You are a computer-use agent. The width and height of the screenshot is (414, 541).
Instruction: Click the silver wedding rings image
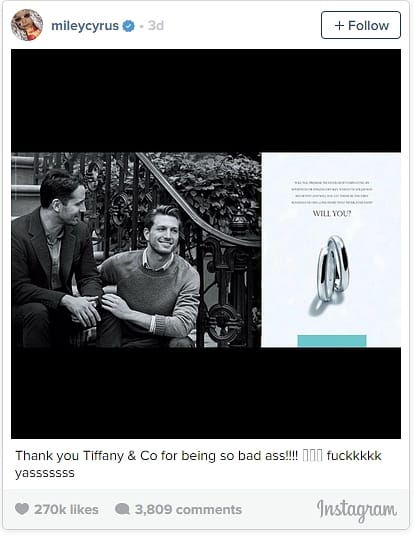(x=330, y=275)
